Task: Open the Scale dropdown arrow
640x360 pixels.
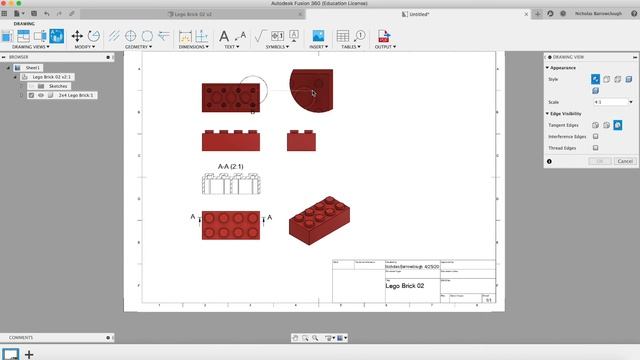Action: point(631,102)
